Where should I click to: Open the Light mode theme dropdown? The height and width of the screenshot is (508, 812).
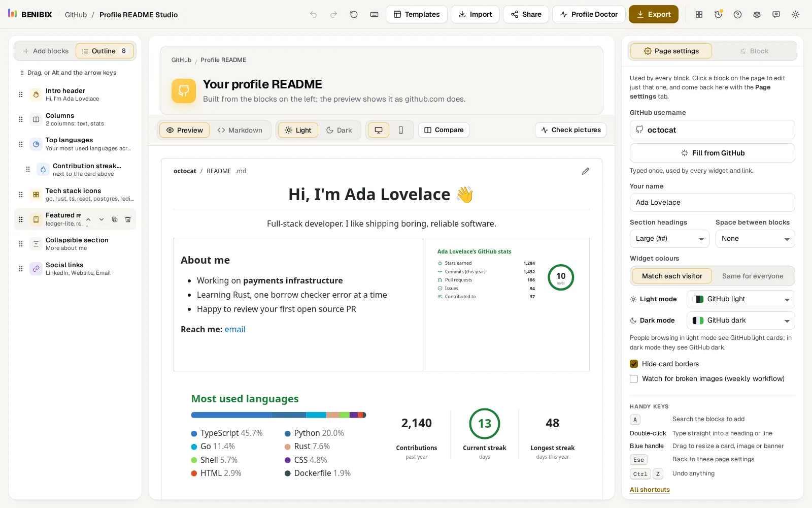[x=740, y=299]
